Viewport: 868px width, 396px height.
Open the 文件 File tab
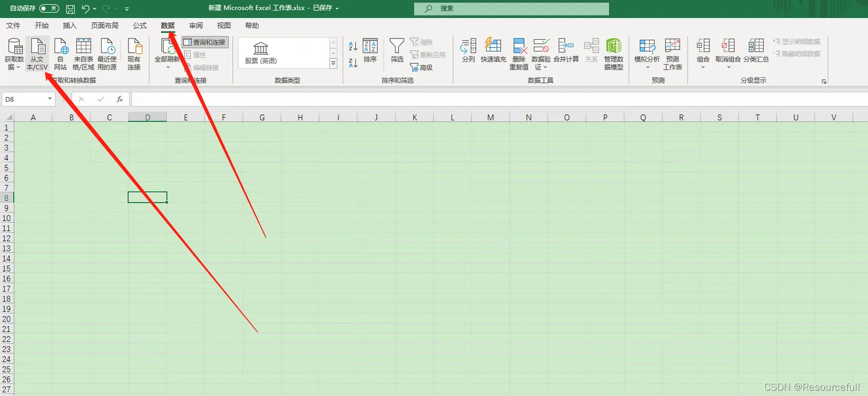(x=13, y=25)
